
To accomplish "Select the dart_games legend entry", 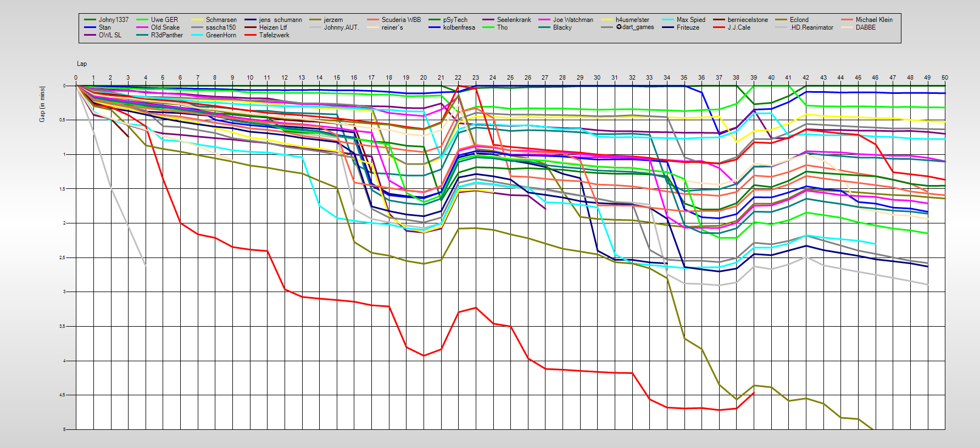I will 635,27.
